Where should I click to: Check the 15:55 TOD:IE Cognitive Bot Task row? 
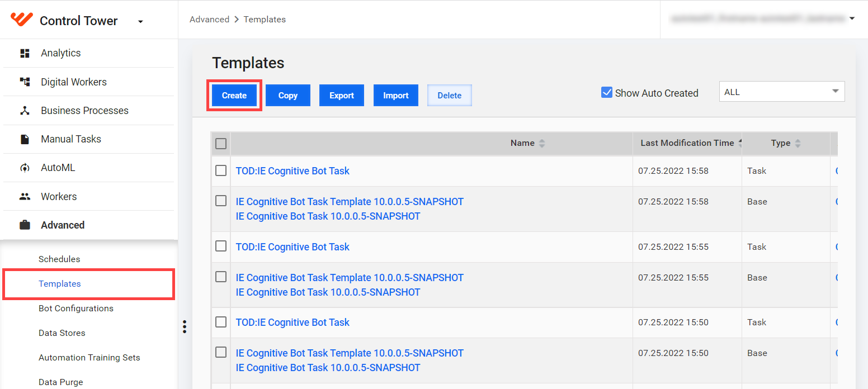(x=221, y=246)
